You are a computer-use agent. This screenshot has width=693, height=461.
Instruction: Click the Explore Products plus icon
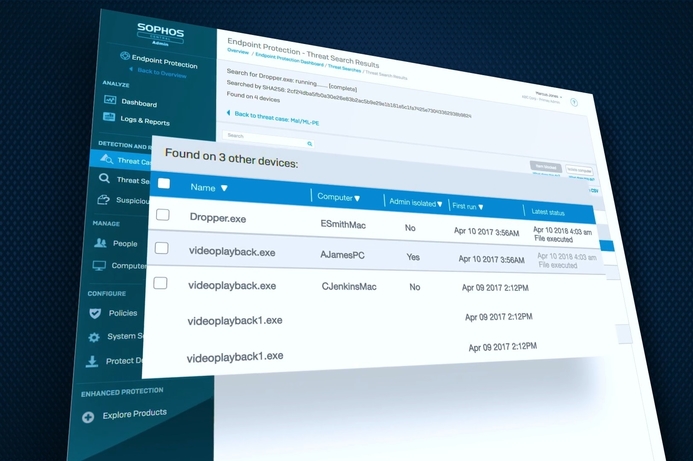tap(88, 417)
